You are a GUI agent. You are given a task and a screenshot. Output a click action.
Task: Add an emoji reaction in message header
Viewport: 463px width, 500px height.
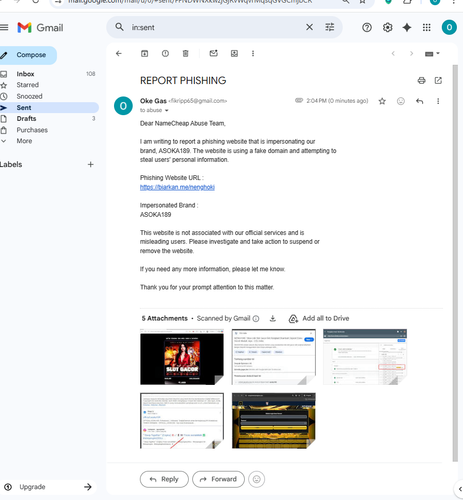tap(401, 101)
